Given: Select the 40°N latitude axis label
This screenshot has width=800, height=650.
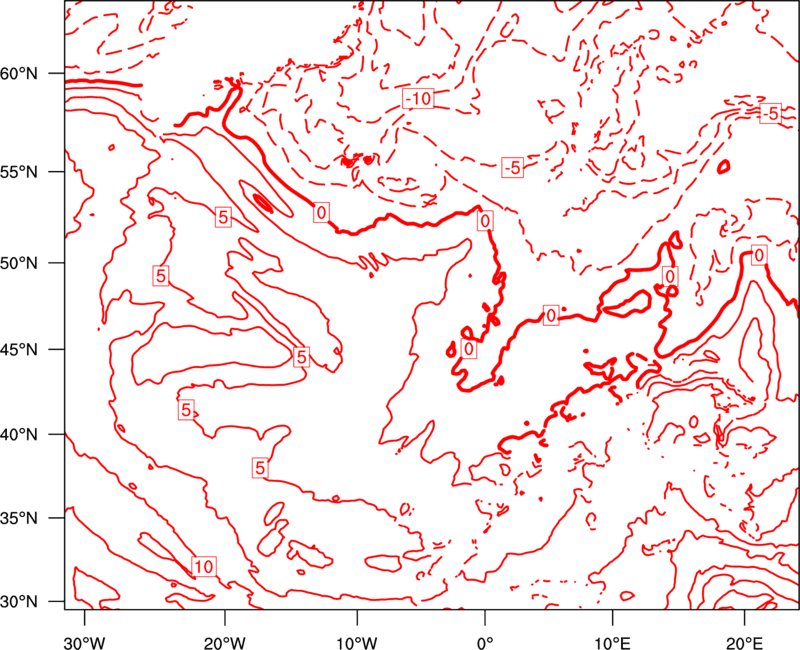Looking at the screenshot, I should [18, 435].
